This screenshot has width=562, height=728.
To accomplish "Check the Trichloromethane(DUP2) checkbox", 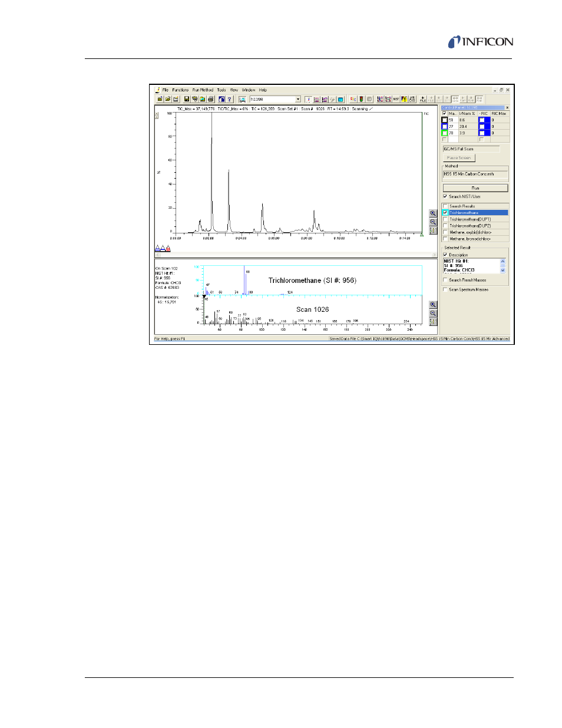I will pos(445,226).
